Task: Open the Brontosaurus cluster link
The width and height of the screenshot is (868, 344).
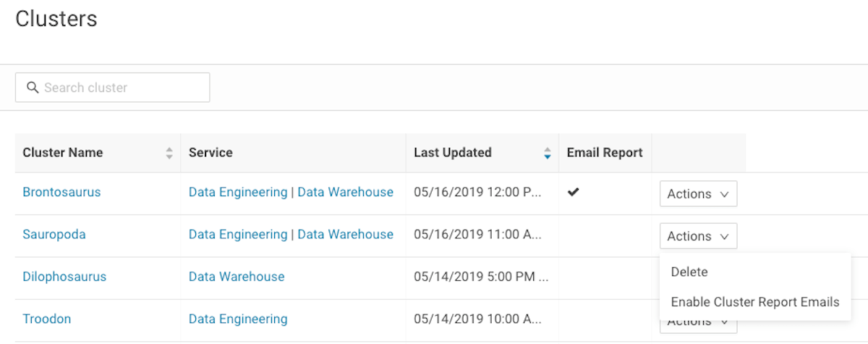Action: [61, 193]
